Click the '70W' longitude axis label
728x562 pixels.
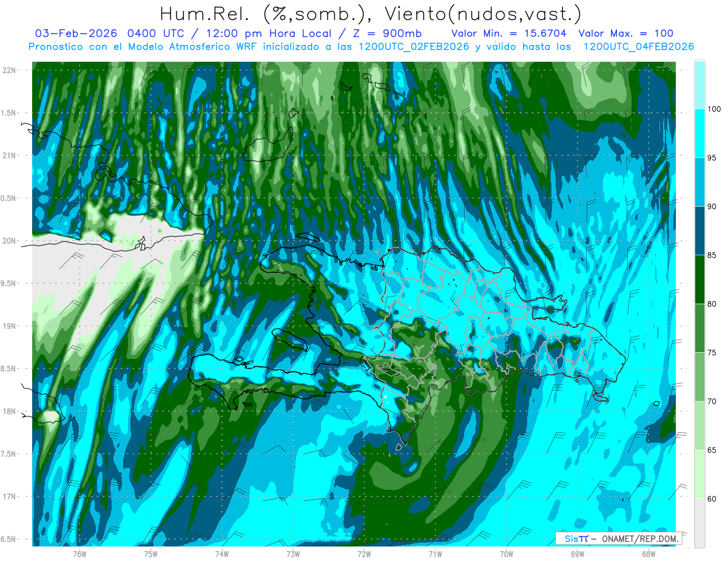[x=506, y=554]
